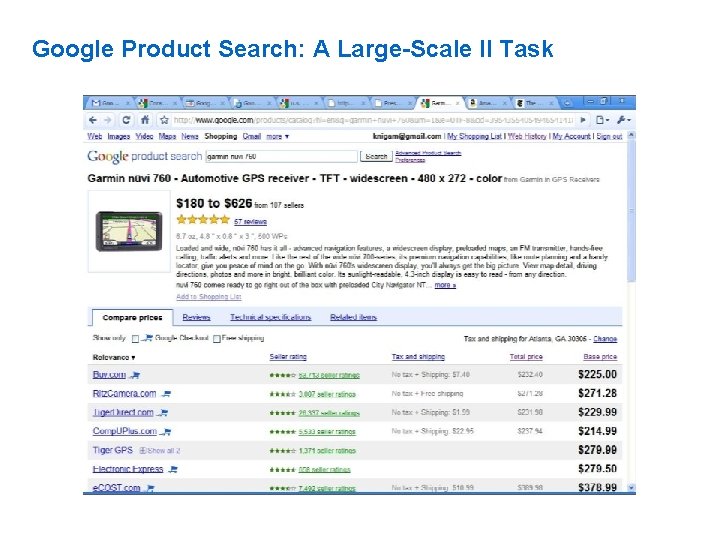Switch to the Amazon browser tab
The image size is (720, 540).
click(x=487, y=103)
